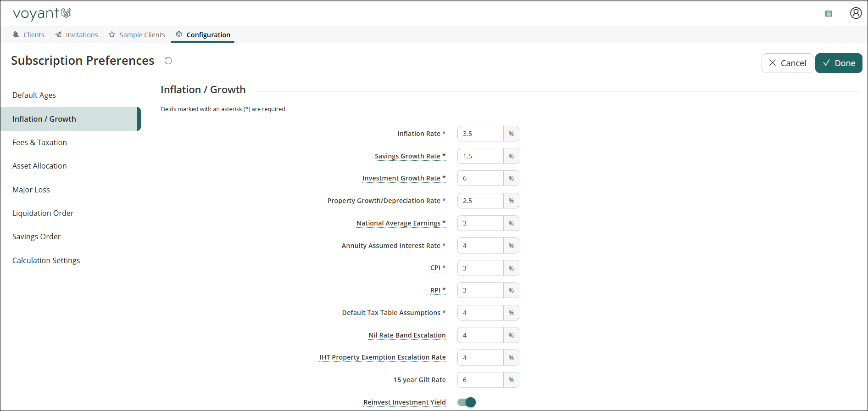Click the Nil Rate Band Escalation input
Viewport: 868px width, 411px height.
pyautogui.click(x=480, y=335)
